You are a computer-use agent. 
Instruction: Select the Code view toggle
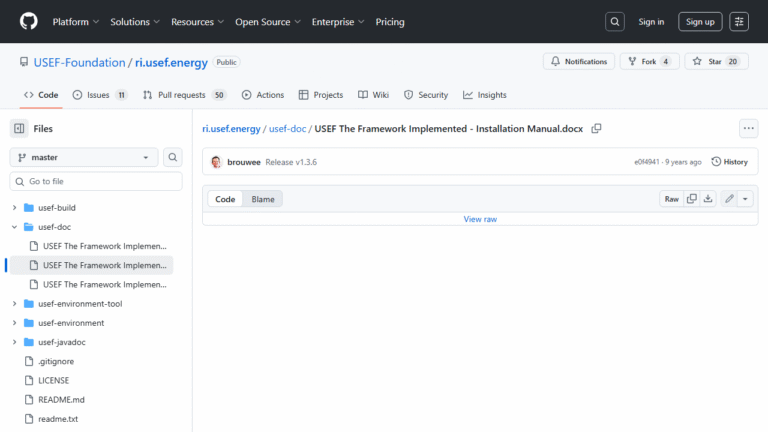(x=225, y=199)
